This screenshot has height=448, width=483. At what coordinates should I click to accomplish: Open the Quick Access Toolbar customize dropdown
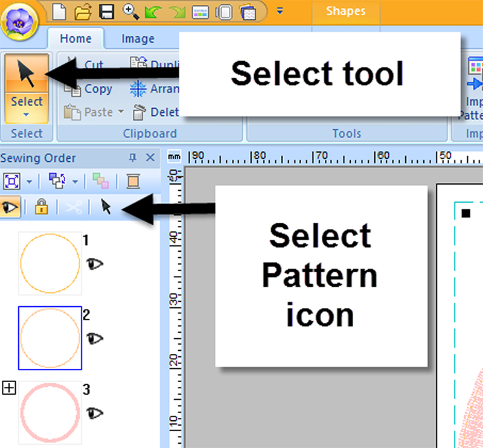(280, 10)
